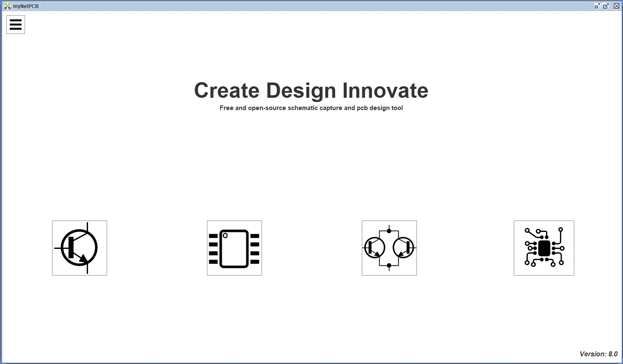623x364 pixels.
Task: Maximize the myNetPCB window
Action: (606, 6)
